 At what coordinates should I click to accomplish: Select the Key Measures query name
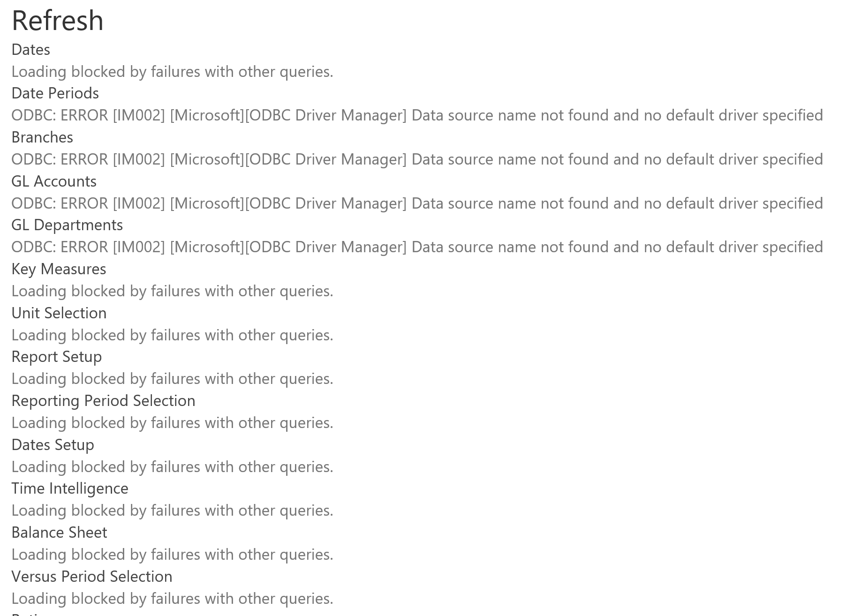[x=59, y=269]
